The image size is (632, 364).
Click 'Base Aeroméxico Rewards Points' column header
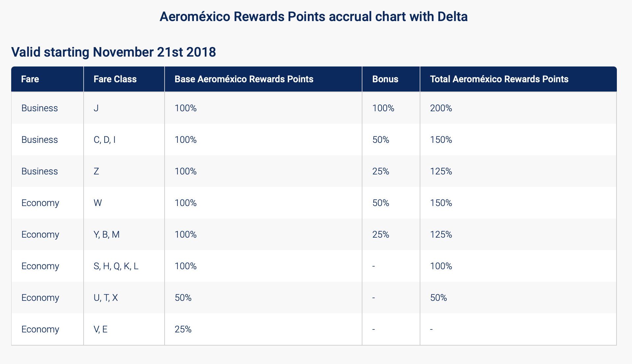244,79
